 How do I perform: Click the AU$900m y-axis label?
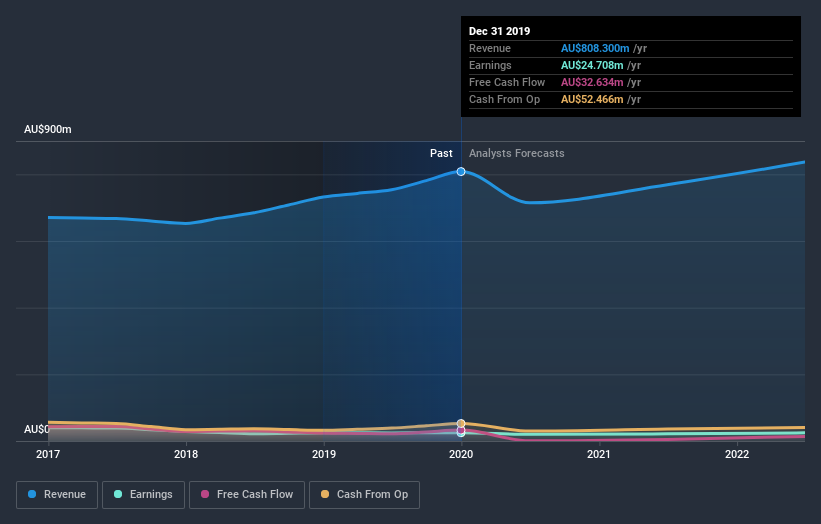(48, 129)
